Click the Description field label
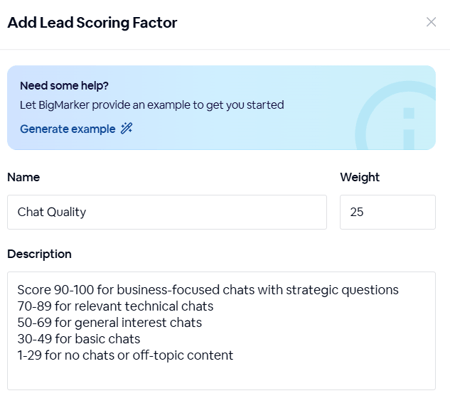This screenshot has height=403, width=450. point(39,254)
